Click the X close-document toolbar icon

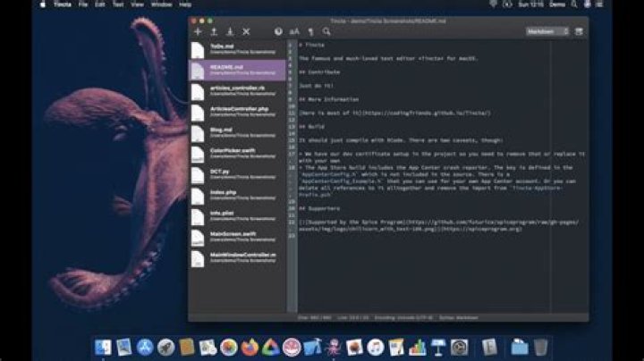(246, 31)
